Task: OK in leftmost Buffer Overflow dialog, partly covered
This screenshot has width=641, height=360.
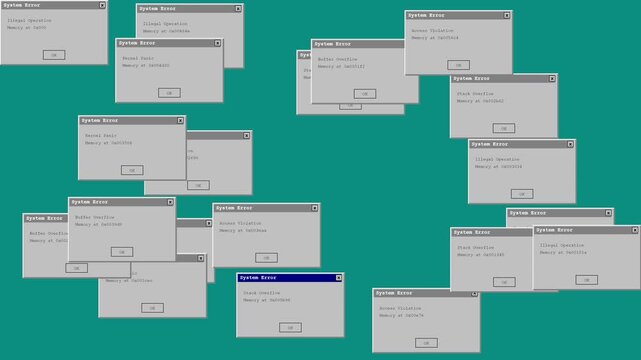Action: 76,268
